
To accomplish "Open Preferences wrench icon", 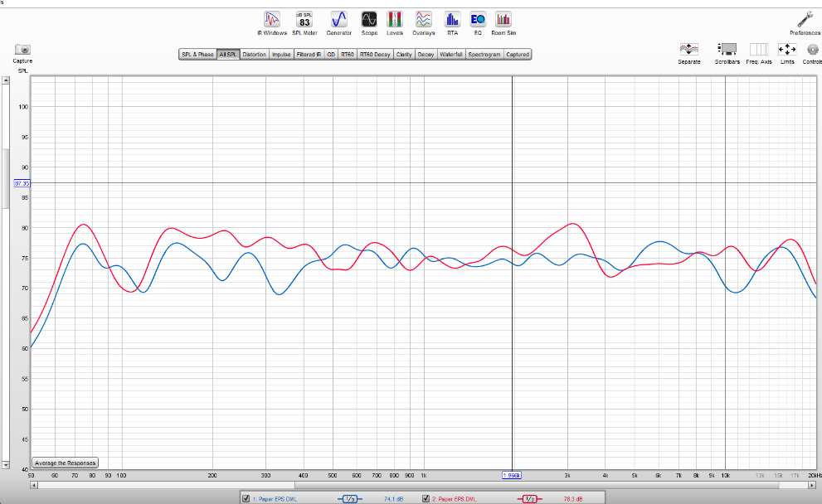I will point(805,23).
